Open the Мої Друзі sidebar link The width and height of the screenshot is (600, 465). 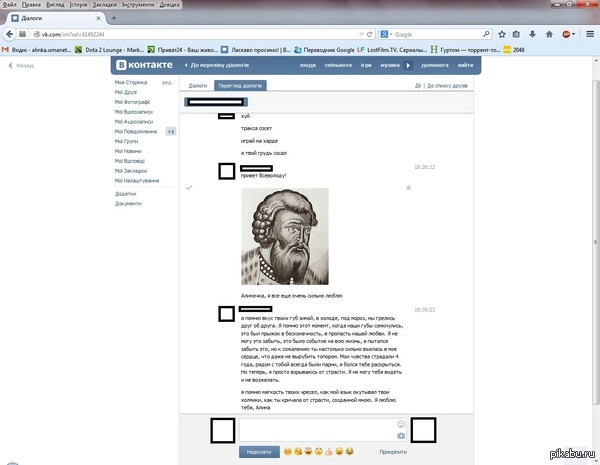point(126,92)
